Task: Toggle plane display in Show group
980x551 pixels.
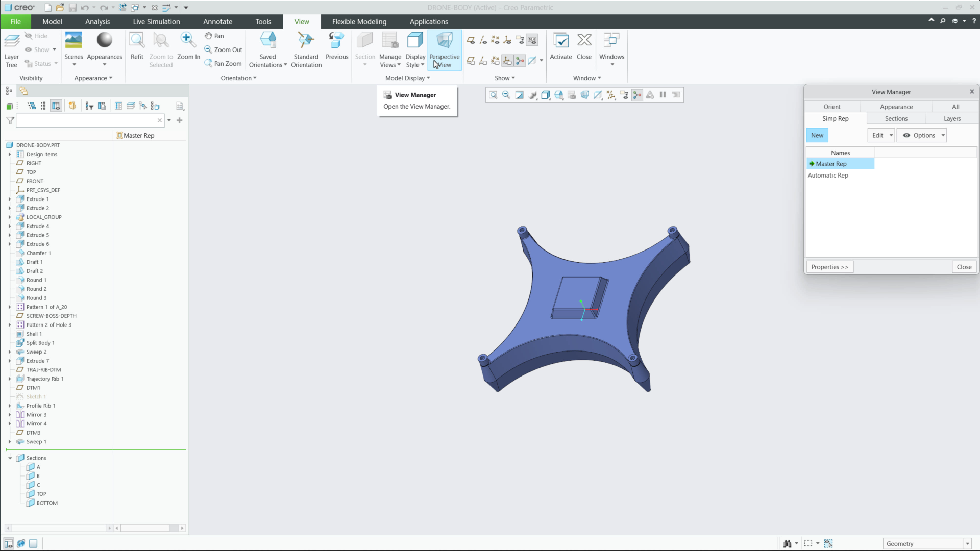Action: [x=471, y=40]
